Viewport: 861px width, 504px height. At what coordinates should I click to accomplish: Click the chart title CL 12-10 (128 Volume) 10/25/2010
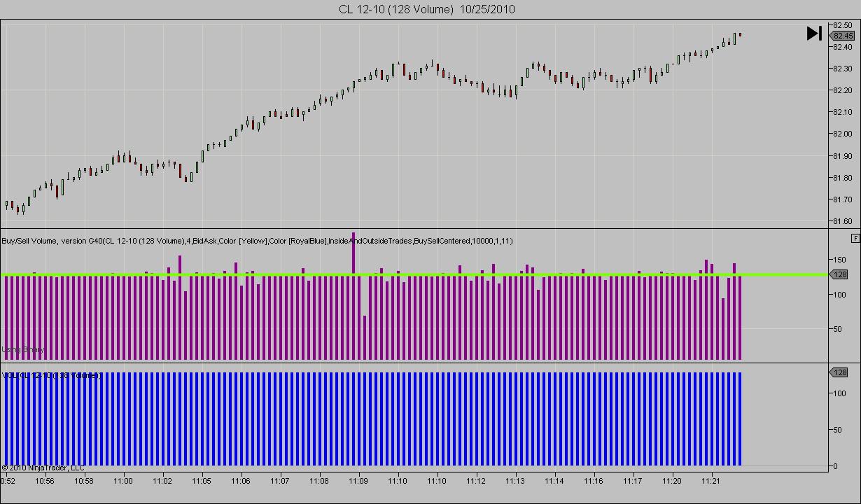[427, 9]
